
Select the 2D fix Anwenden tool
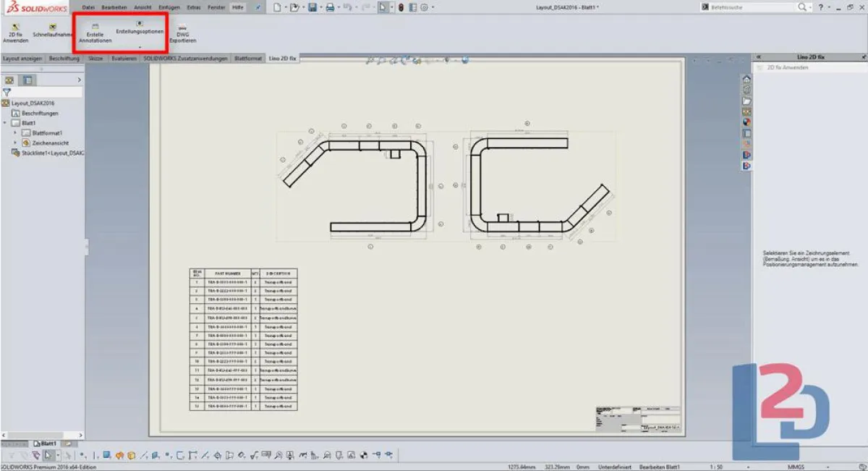tap(14, 29)
